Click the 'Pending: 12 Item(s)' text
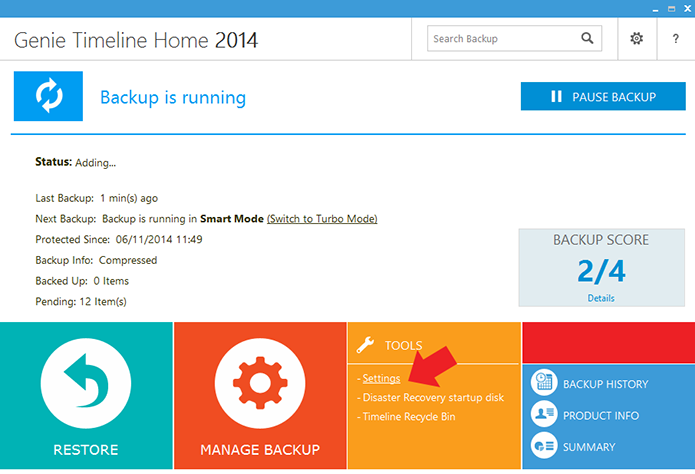This screenshot has width=695, height=474. [81, 302]
